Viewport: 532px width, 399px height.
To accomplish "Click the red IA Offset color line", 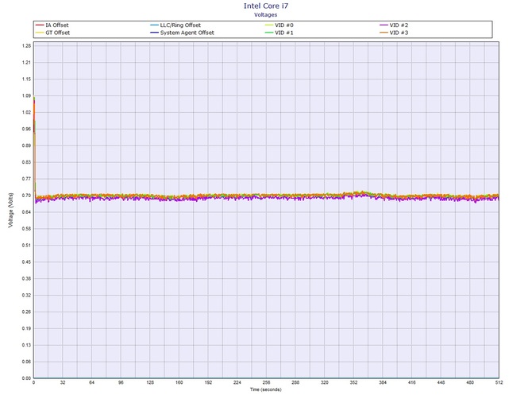I will (40, 25).
